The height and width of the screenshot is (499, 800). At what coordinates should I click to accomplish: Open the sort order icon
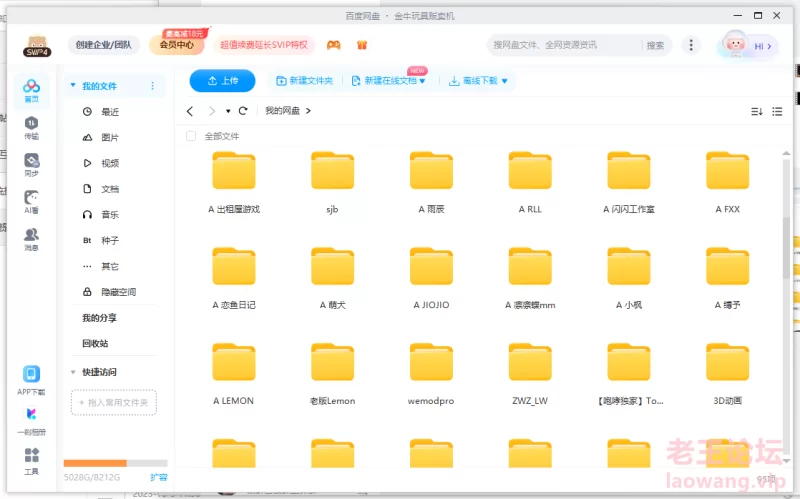pos(757,111)
